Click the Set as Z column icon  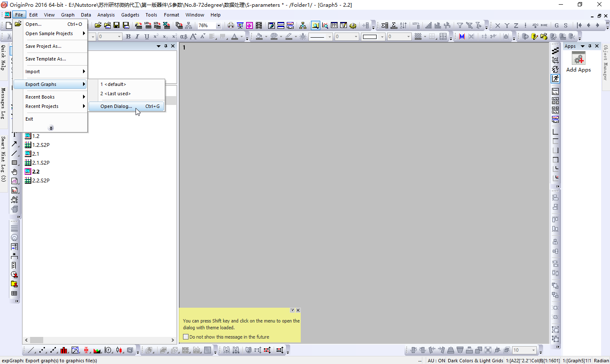click(516, 25)
